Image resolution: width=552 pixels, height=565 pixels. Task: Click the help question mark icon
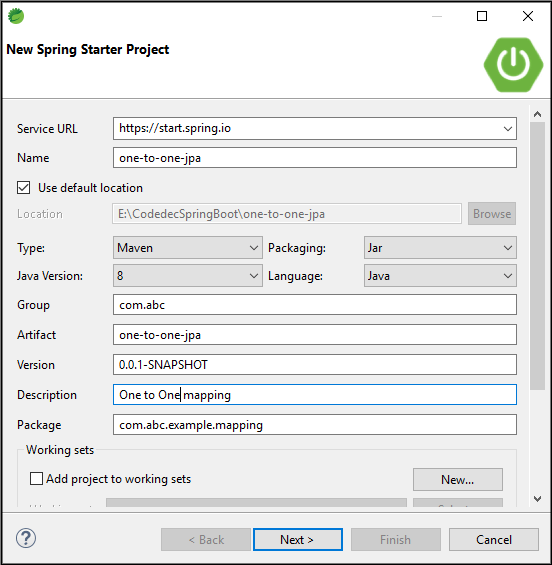coord(26,538)
